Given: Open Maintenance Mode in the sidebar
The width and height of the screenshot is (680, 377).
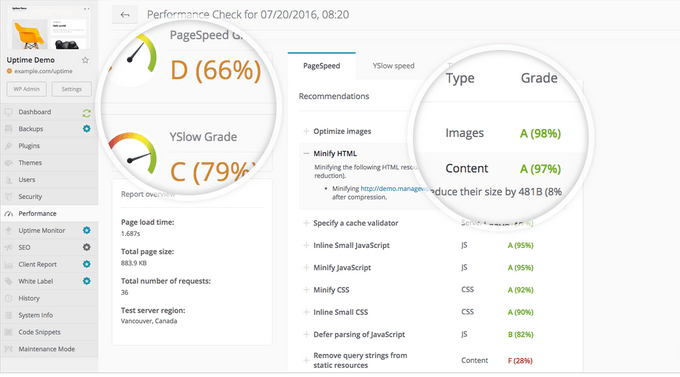Looking at the screenshot, I should [x=49, y=349].
